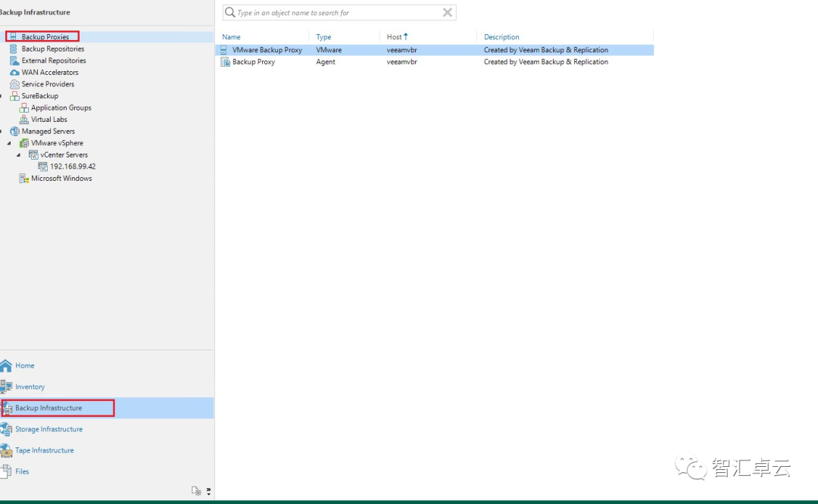Click the Application Groups icon
The width and height of the screenshot is (818, 504).
(24, 108)
